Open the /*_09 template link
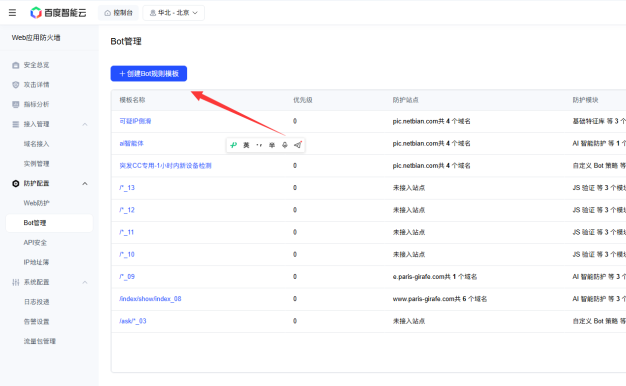Viewport: 626px width, 386px height. coord(127,277)
